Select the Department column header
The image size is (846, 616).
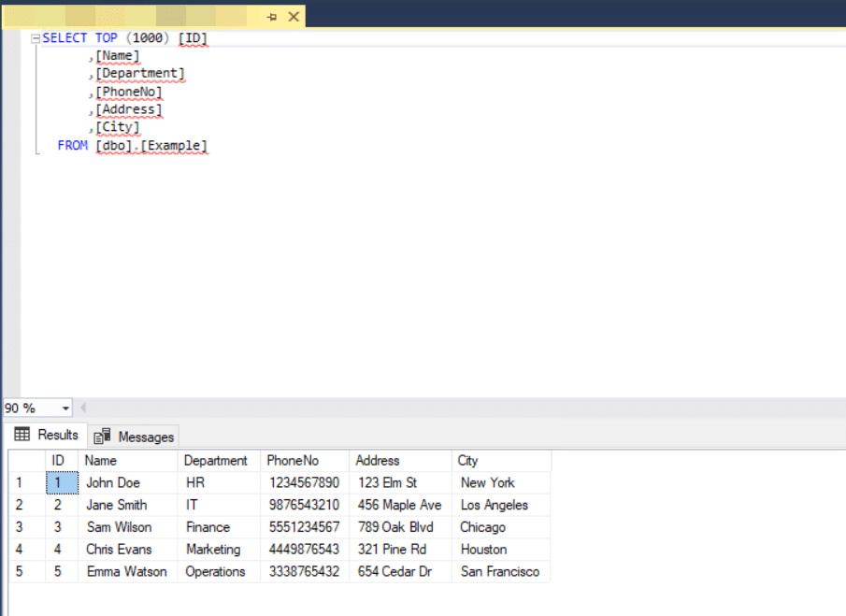click(216, 461)
